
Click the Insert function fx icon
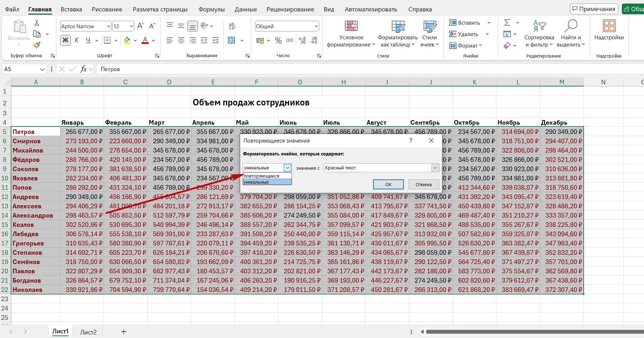[x=83, y=69]
